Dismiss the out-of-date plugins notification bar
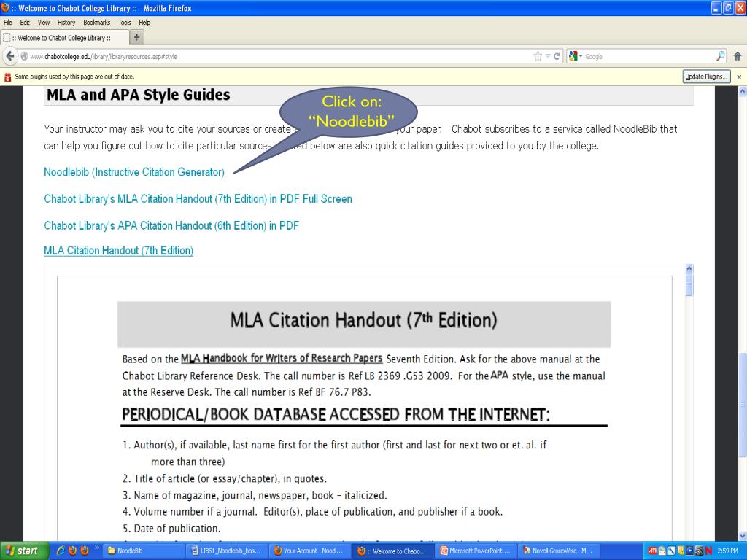Viewport: 747px width, 560px height. [x=739, y=77]
